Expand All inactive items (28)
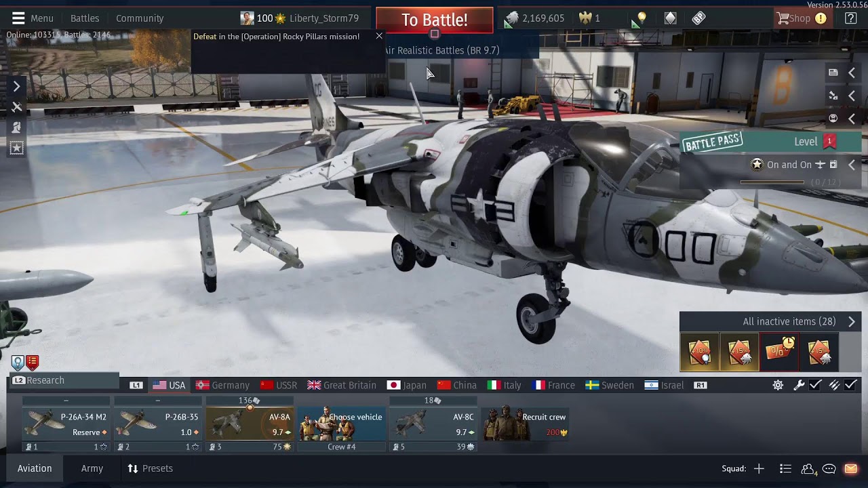 click(x=770, y=321)
